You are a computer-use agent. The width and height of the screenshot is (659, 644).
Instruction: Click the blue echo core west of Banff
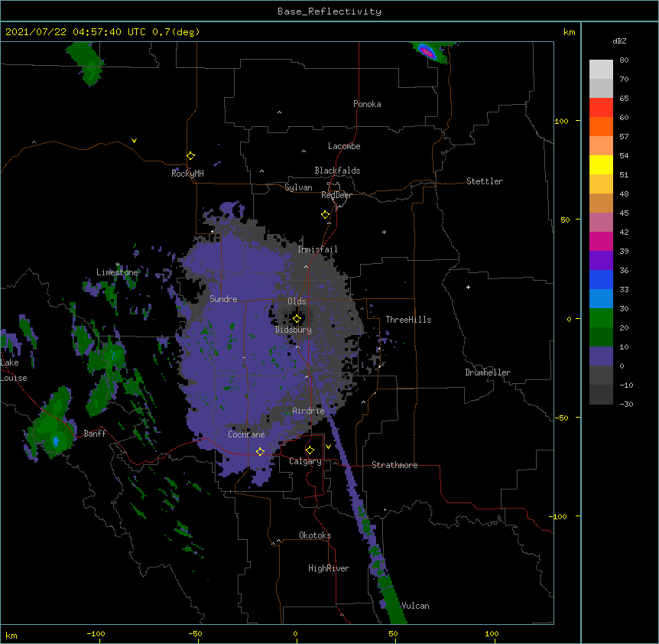[56, 441]
